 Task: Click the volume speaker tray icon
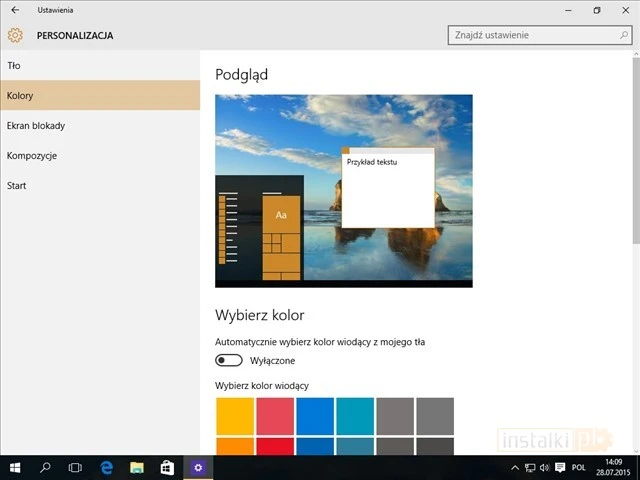point(544,467)
